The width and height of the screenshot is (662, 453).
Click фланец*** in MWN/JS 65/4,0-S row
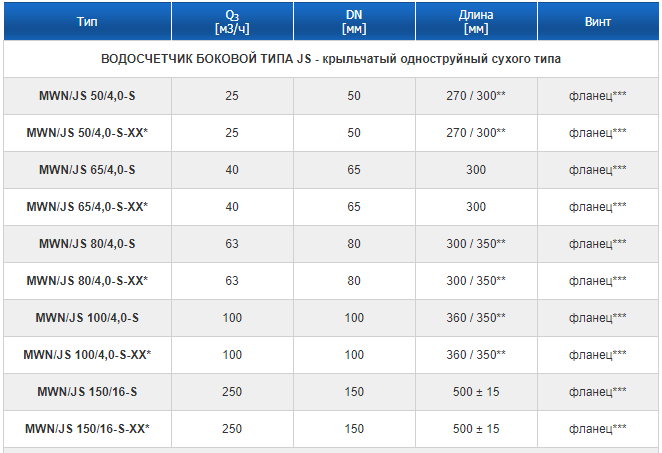click(x=598, y=170)
